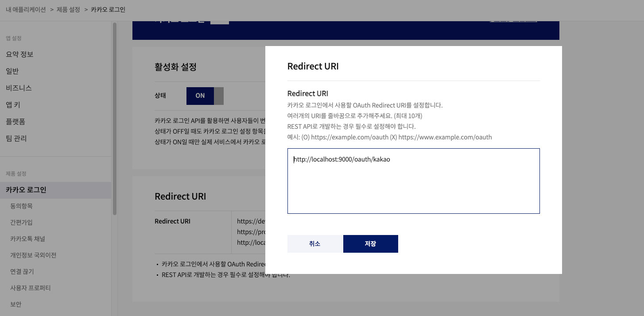Click the example URL hint line 예시
The image size is (644, 316).
[390, 137]
